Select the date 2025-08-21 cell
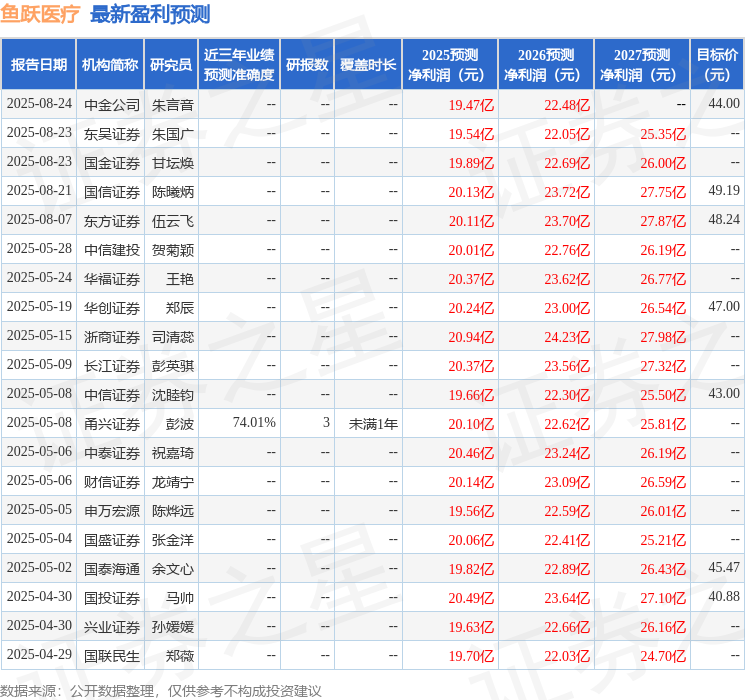The width and height of the screenshot is (745, 700). coord(39,191)
